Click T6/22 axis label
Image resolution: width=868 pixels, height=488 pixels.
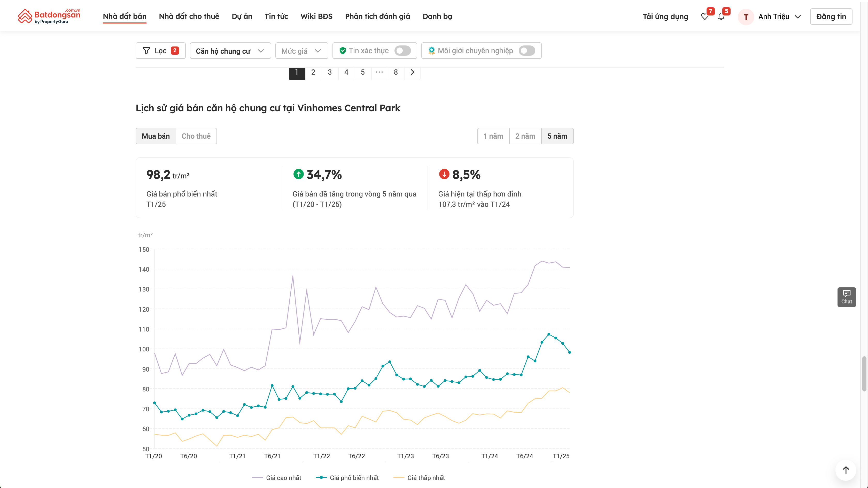pos(357,456)
